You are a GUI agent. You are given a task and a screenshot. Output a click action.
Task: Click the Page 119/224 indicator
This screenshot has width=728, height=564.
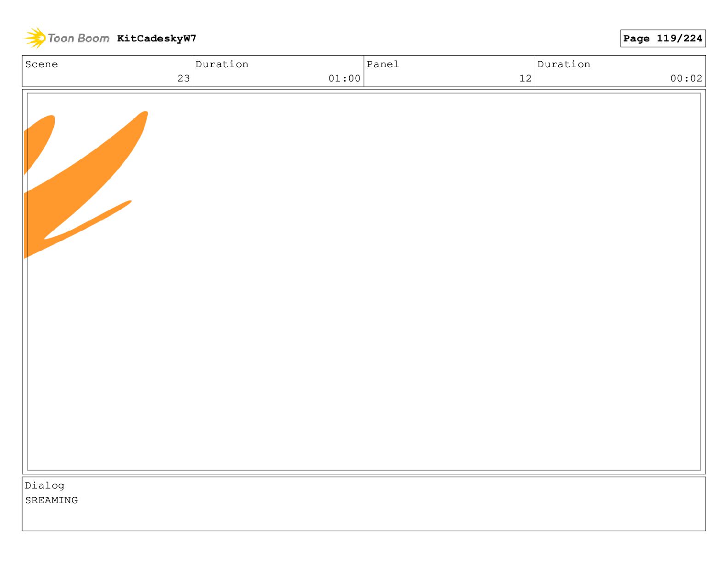point(663,39)
